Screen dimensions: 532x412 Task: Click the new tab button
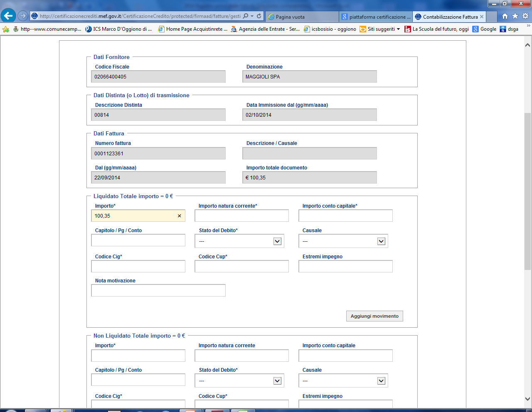(491, 17)
